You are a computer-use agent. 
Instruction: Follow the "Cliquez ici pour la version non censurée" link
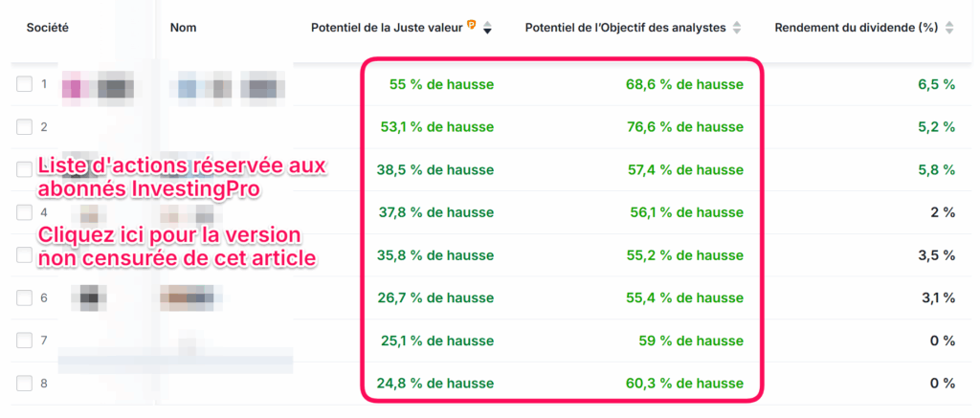pos(177,247)
